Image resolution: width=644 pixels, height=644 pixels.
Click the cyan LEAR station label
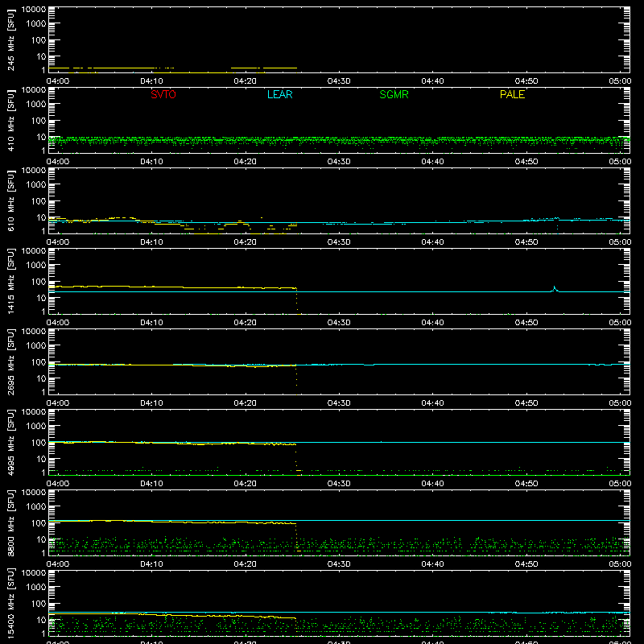[x=279, y=94]
